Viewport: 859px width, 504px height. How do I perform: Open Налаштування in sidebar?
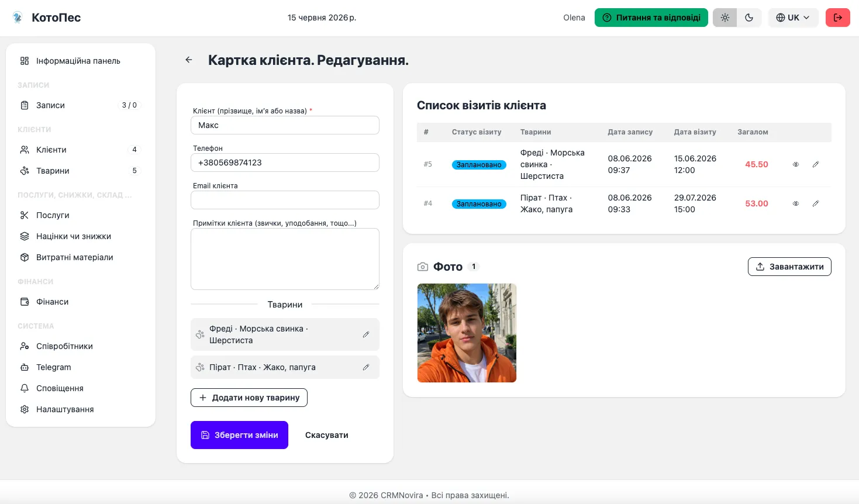[x=81, y=409]
